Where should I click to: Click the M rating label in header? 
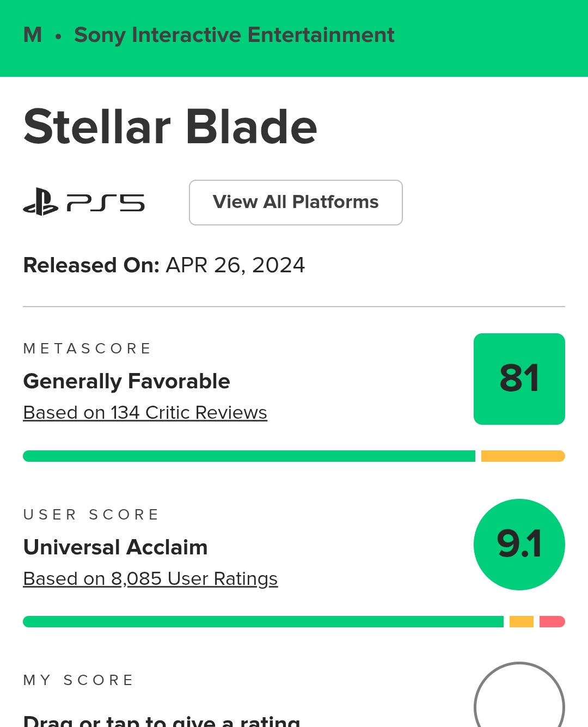point(33,35)
